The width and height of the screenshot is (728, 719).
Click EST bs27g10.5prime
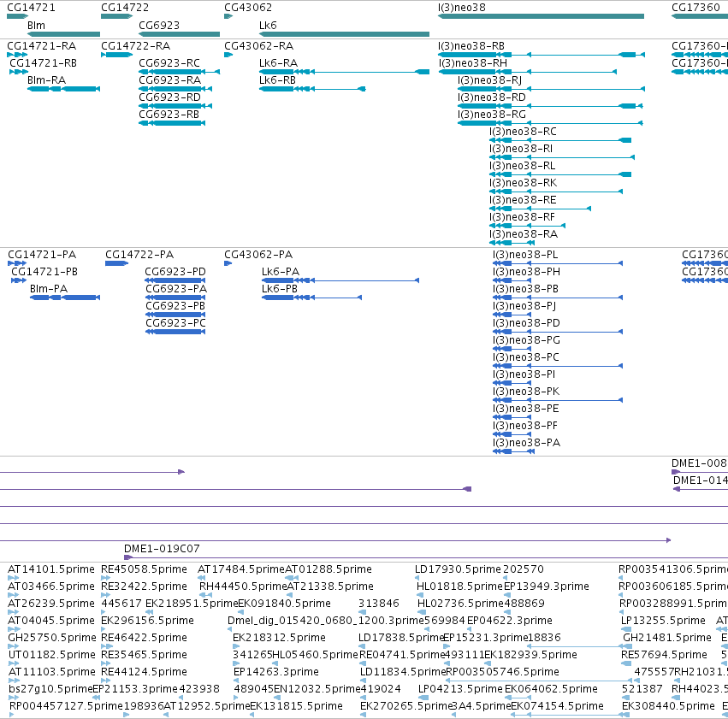(x=50, y=689)
